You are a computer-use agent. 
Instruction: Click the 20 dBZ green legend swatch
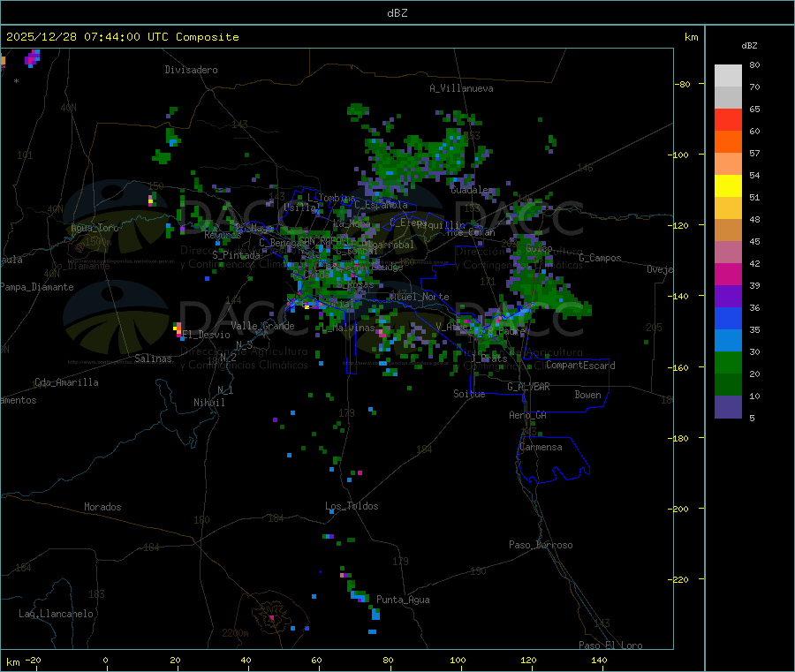coord(728,362)
